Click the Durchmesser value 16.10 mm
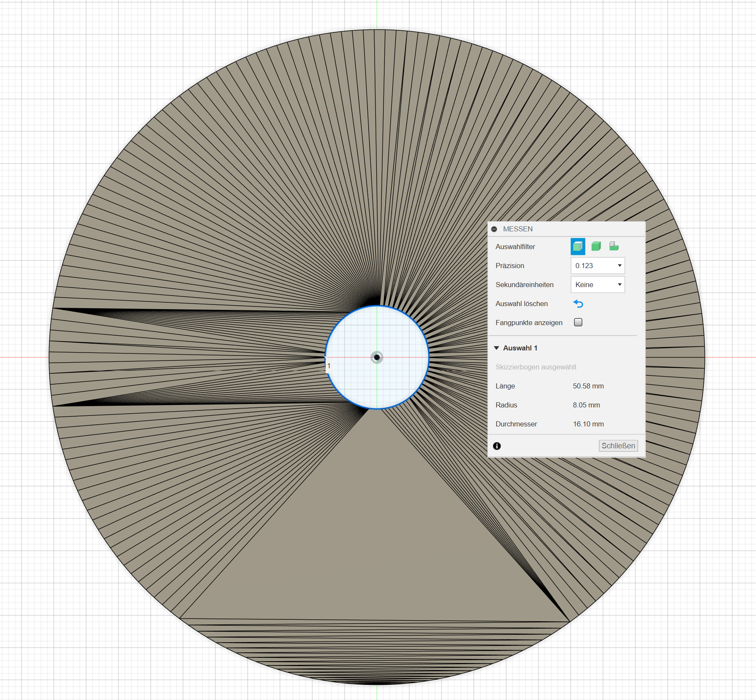 click(x=588, y=424)
